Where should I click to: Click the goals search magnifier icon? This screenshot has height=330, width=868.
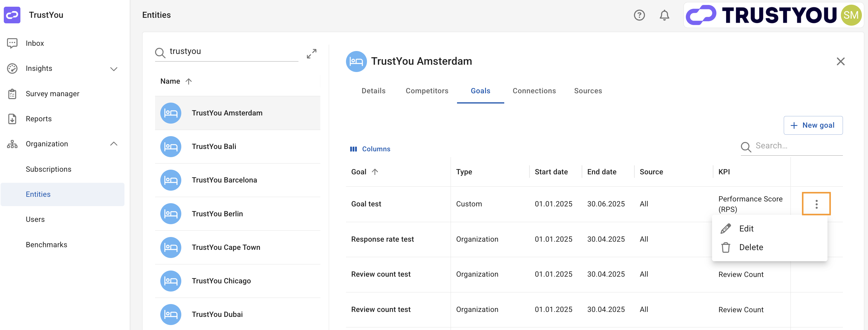point(746,147)
